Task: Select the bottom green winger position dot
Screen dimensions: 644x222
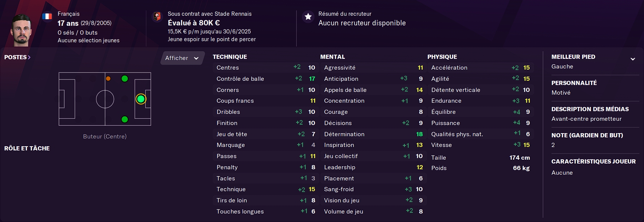Action: pyautogui.click(x=124, y=119)
